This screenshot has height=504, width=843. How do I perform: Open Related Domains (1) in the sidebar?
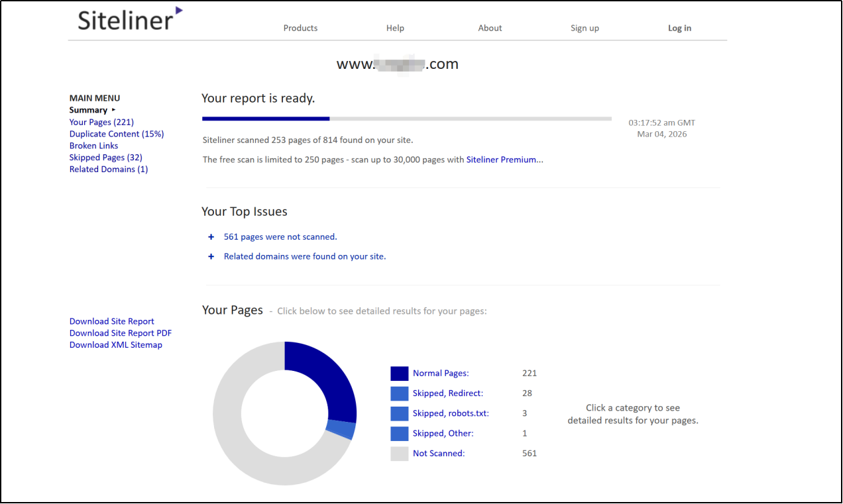[109, 170]
